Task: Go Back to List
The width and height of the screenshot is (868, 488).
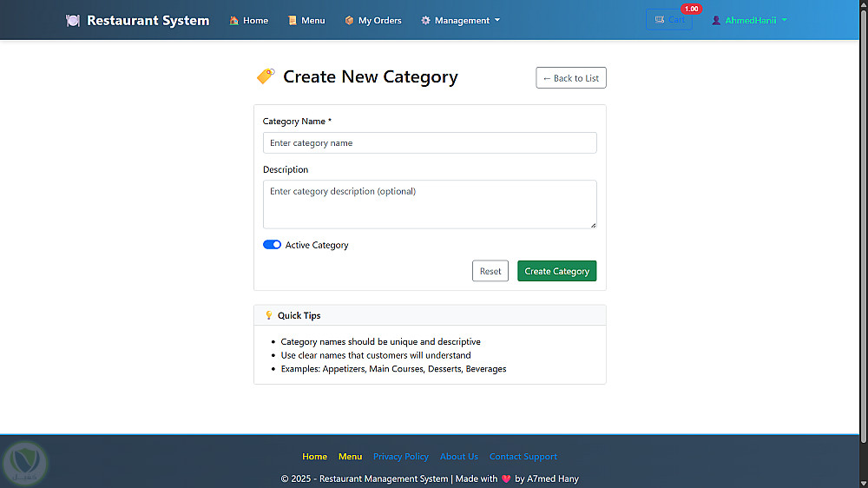Action: (571, 78)
